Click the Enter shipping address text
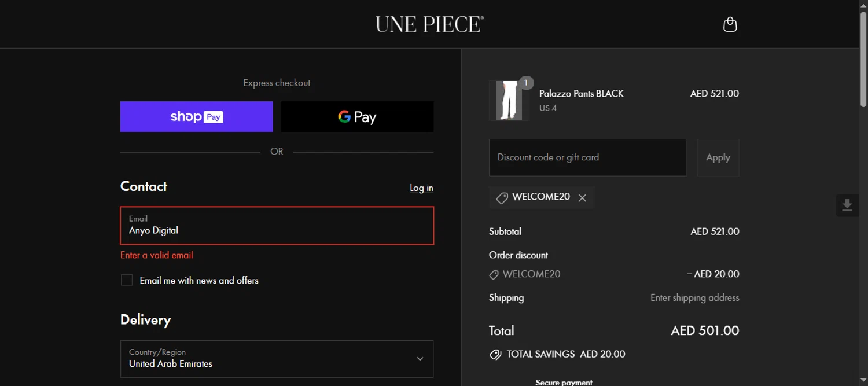868x386 pixels. [694, 297]
